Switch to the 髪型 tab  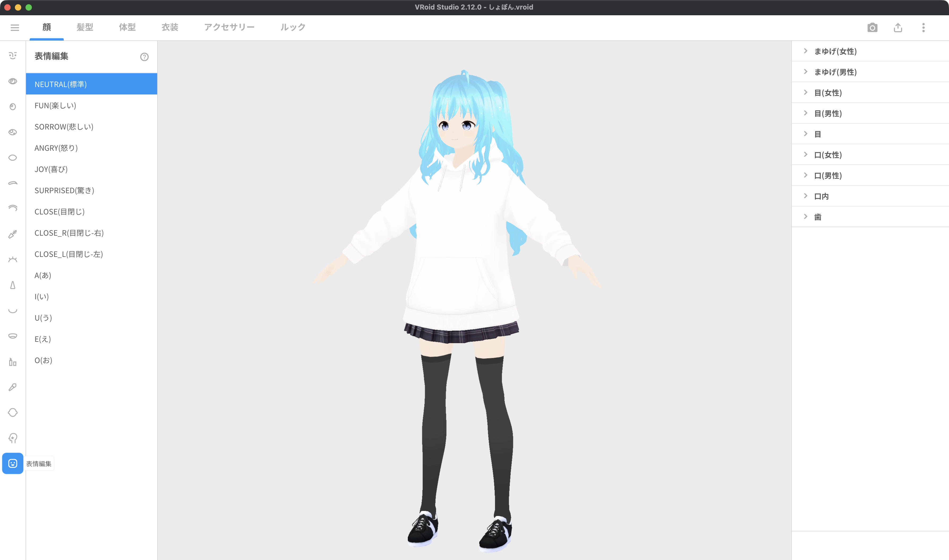[84, 27]
